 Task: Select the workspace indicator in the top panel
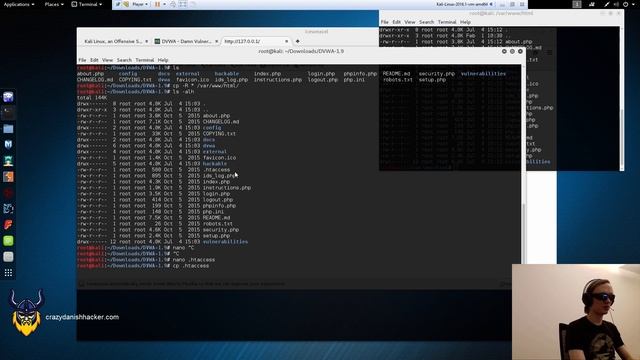pyautogui.click(x=577, y=4)
